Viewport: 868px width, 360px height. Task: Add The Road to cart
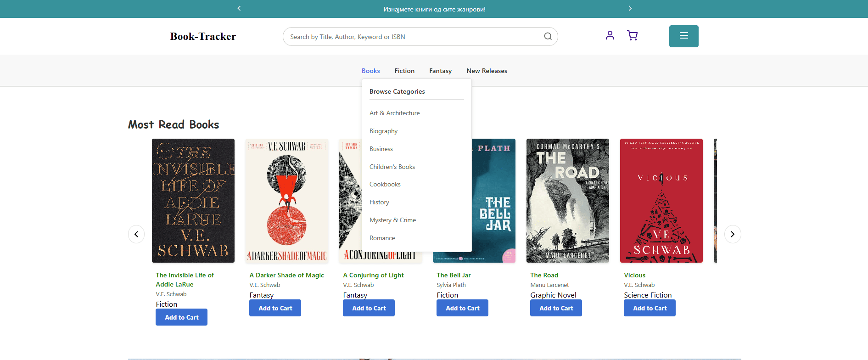point(555,308)
